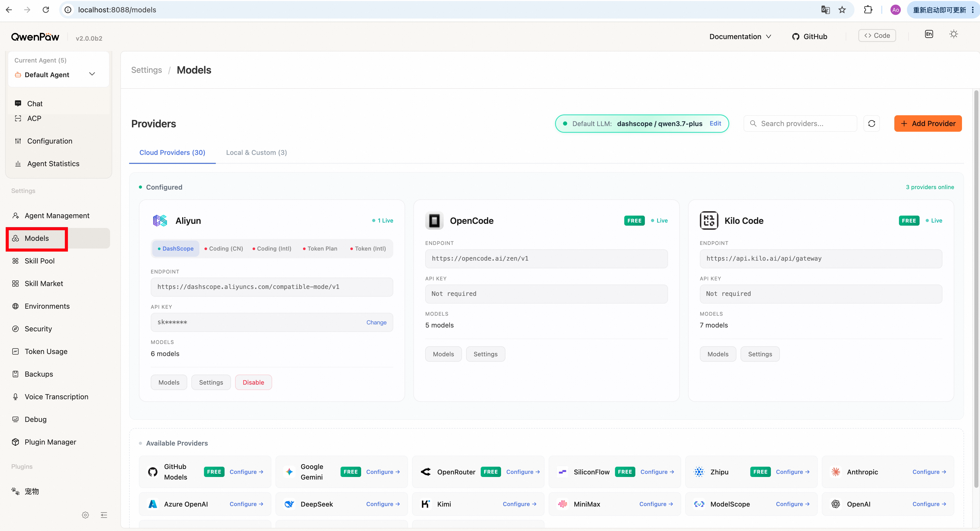Screen dimensions: 980x531
Task: Go to Agent Management settings
Action: click(58, 216)
